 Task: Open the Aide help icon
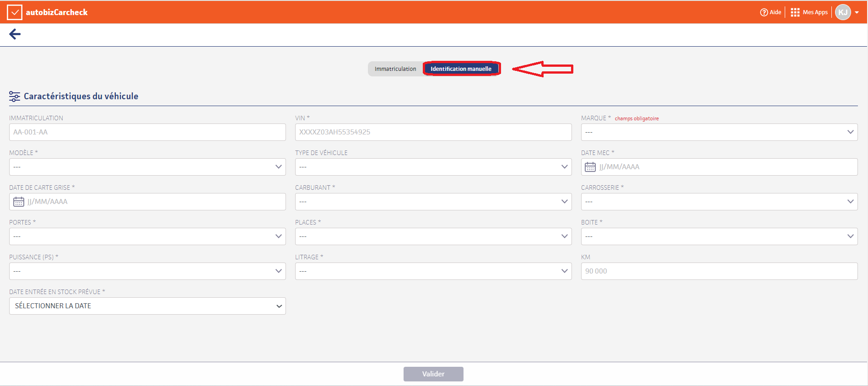pos(764,12)
